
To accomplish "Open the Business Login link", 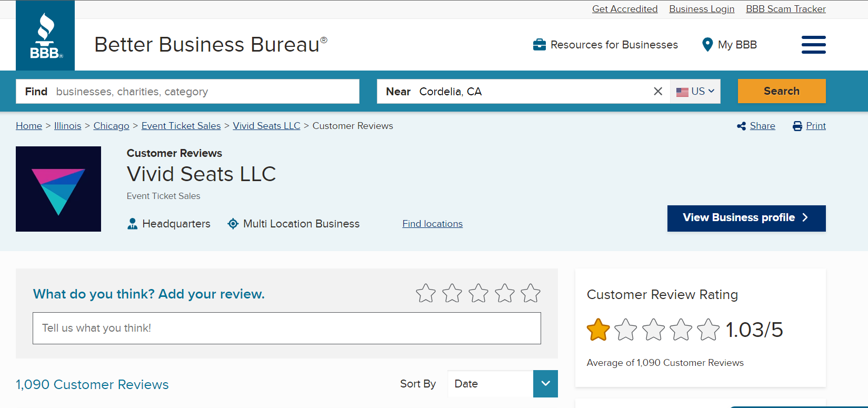I will coord(702,9).
